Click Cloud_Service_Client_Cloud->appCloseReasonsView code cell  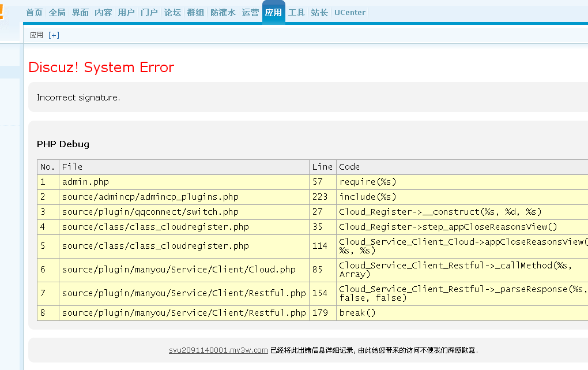pyautogui.click(x=462, y=246)
